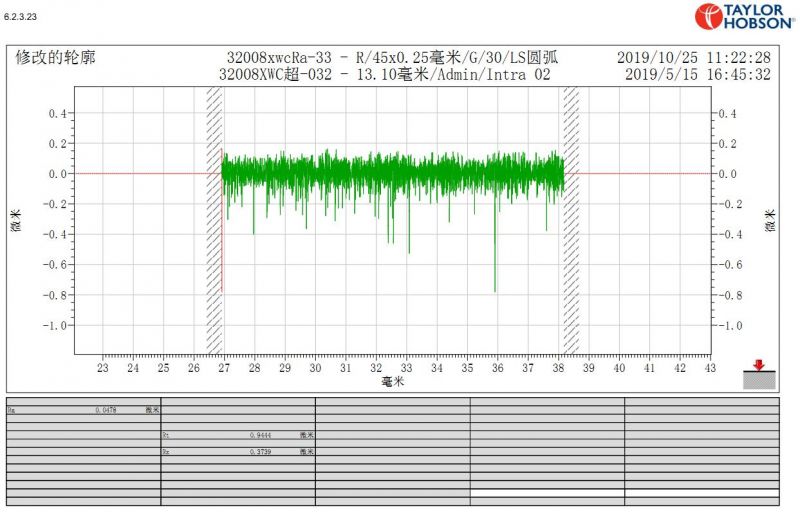The height and width of the screenshot is (512, 800).
Task: Click the right 微米 y-axis label
Action: pyautogui.click(x=770, y=220)
